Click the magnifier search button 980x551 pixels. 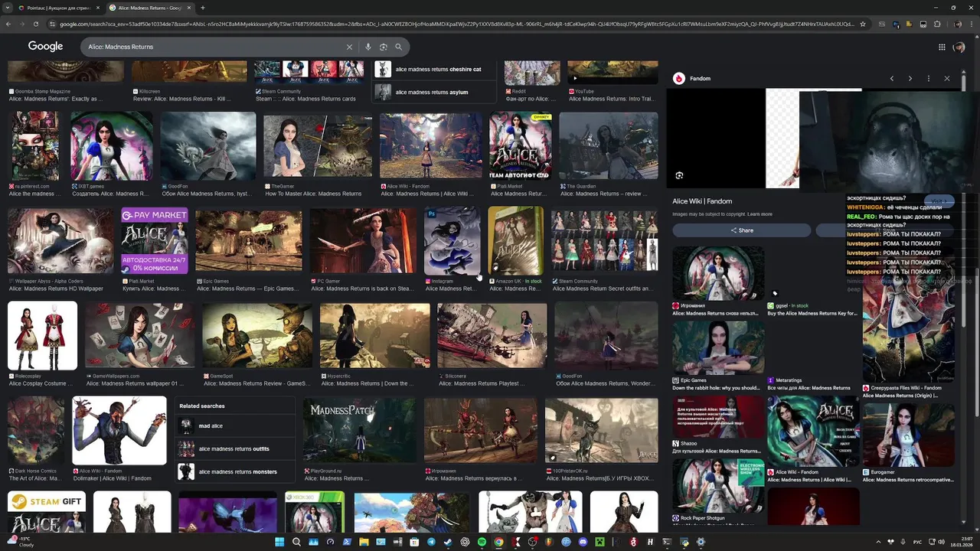tap(398, 47)
